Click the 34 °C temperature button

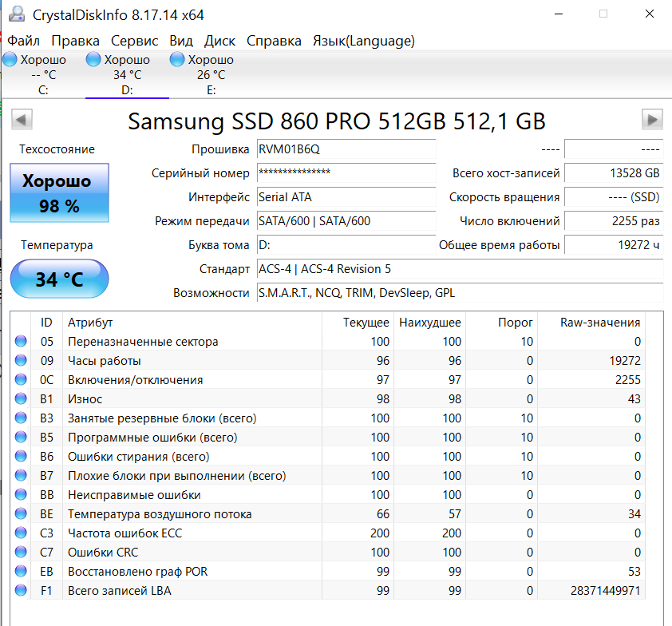[x=59, y=279]
